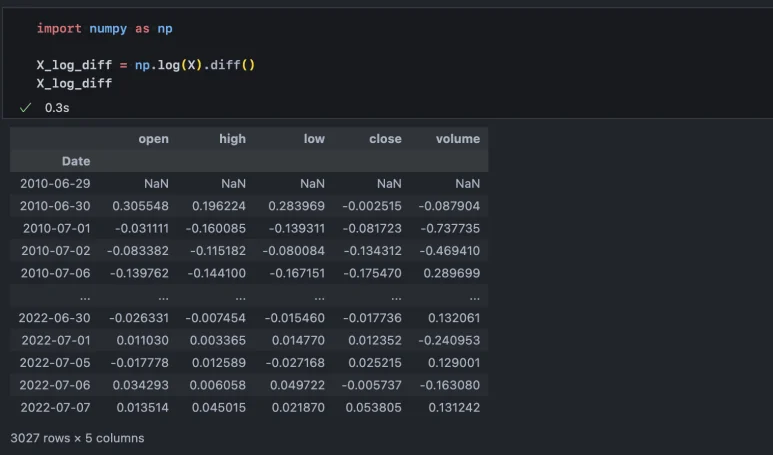Click the 'close' column header
This screenshot has height=455, width=773.
384,139
